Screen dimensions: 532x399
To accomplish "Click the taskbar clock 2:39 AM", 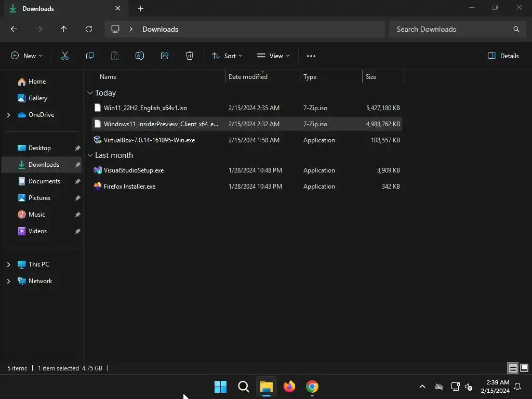I will click(495, 387).
